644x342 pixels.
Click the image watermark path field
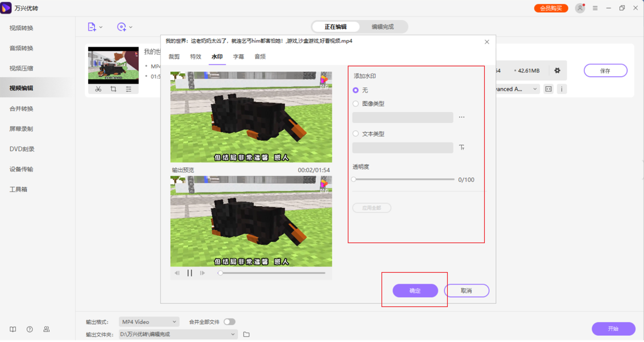pos(403,118)
